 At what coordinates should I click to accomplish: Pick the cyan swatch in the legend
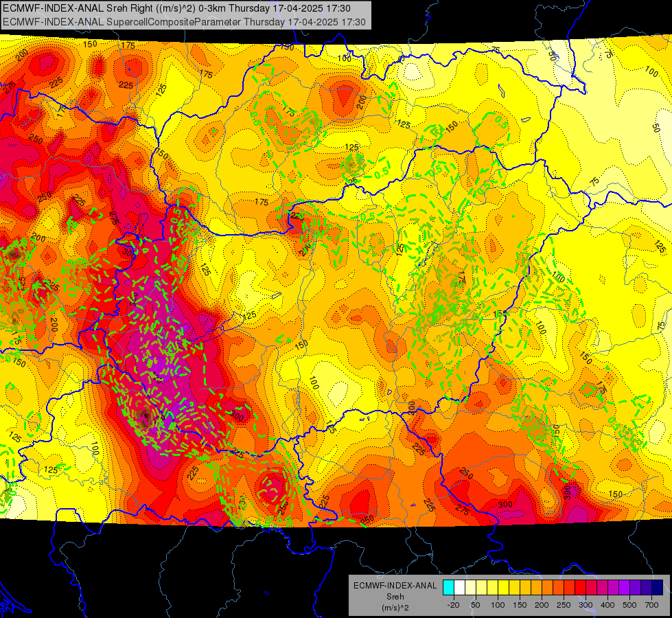coord(449,587)
